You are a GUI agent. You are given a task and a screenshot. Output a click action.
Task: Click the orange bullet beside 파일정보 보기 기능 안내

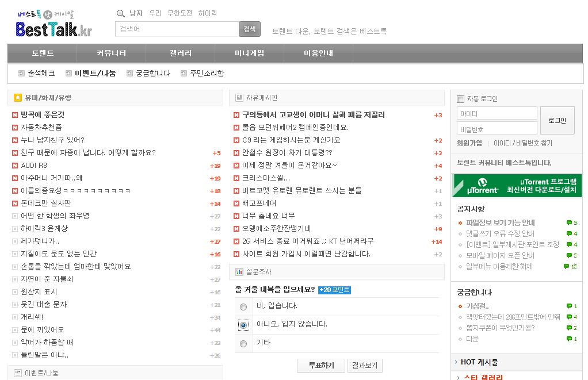tap(460, 223)
